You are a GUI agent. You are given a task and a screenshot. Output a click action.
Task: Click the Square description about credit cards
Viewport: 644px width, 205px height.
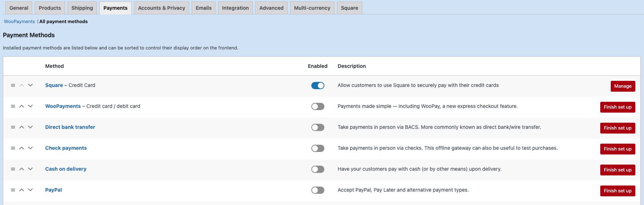[x=418, y=85]
